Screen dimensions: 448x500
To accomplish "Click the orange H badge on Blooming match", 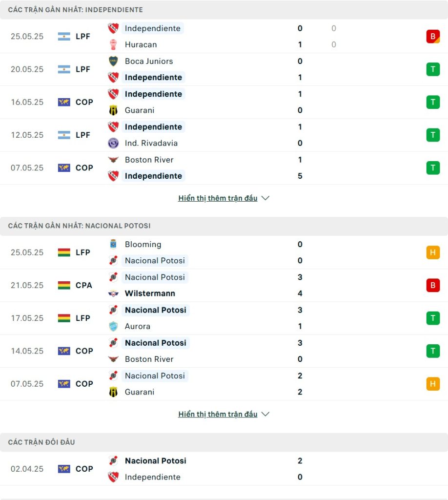I will click(433, 252).
